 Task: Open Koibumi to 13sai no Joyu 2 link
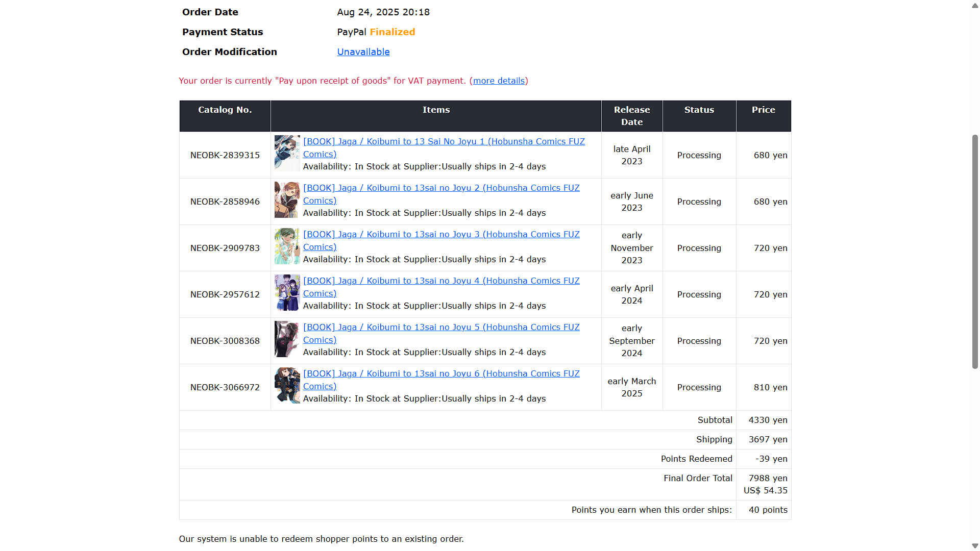(x=441, y=188)
